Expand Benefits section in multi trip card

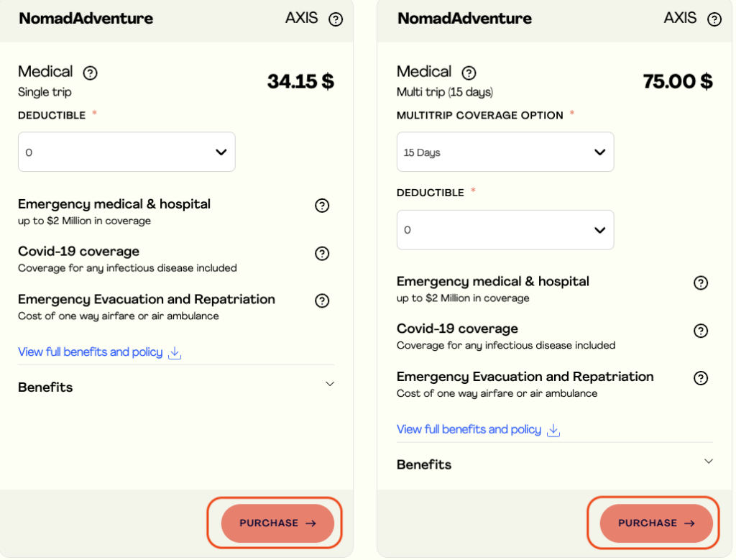709,462
